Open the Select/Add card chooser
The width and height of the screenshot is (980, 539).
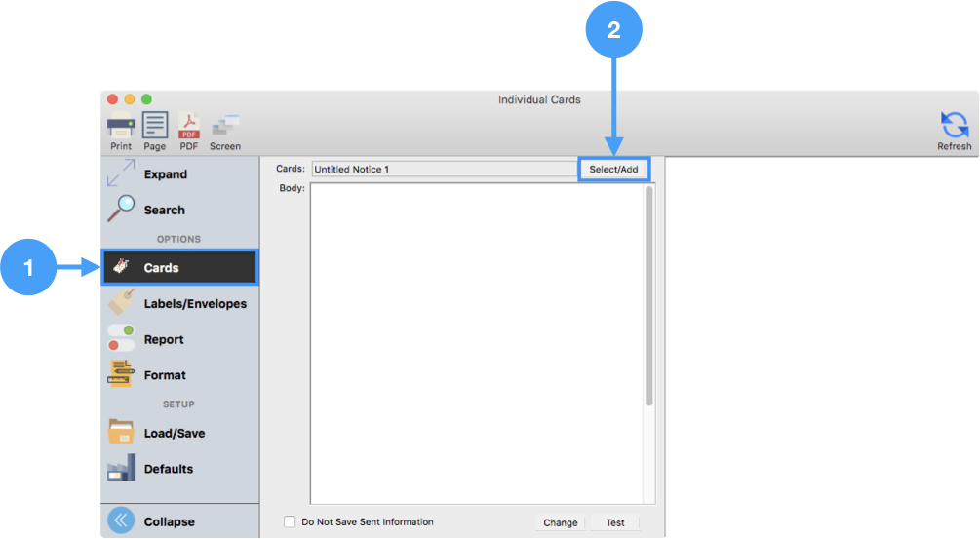613,170
